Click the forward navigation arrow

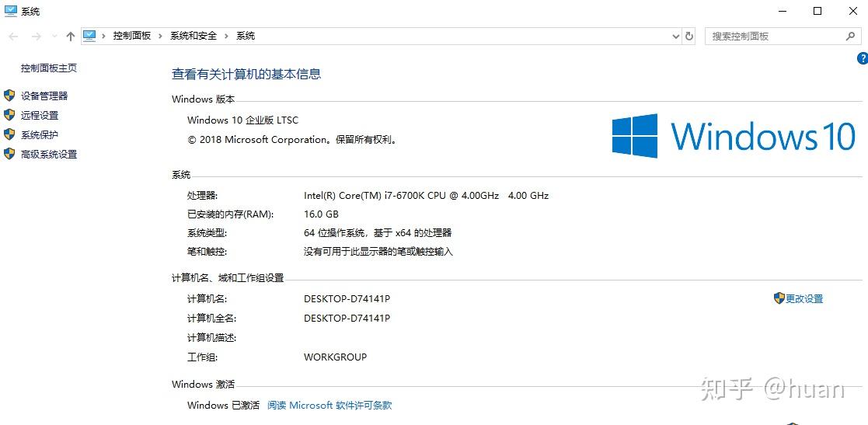coord(37,37)
